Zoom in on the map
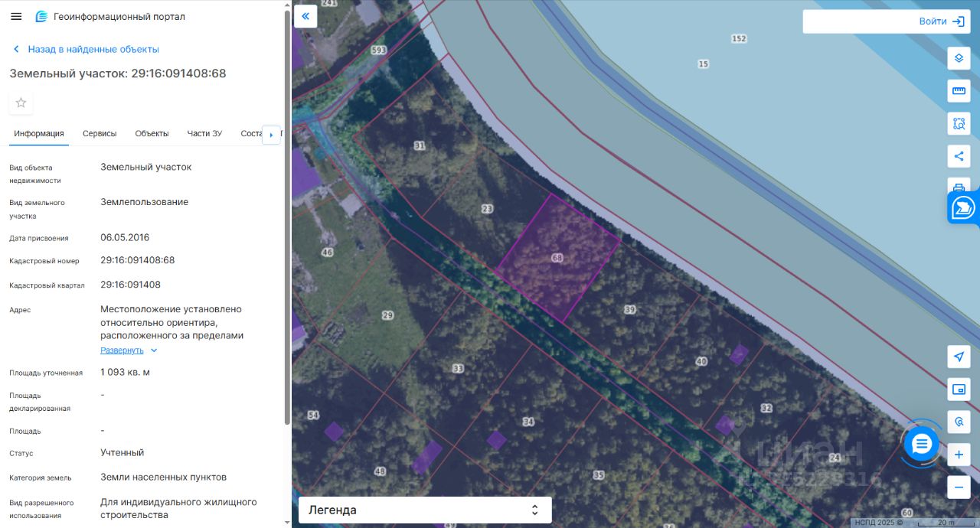The width and height of the screenshot is (980, 528). (959, 455)
